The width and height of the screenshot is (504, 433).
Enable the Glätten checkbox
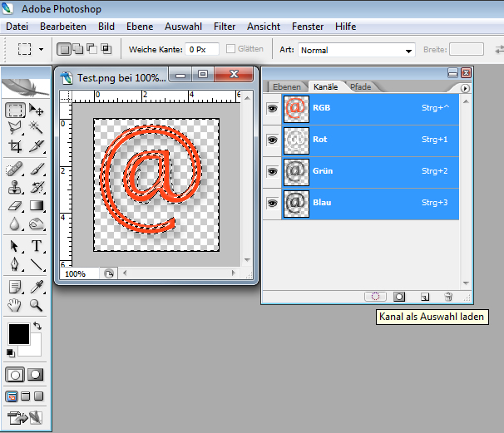[230, 49]
